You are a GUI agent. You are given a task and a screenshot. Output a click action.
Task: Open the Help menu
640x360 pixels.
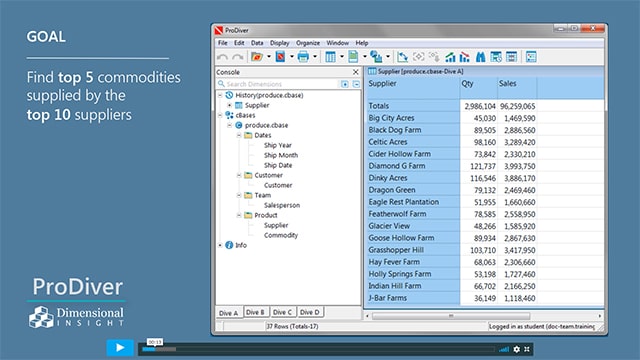[362, 43]
